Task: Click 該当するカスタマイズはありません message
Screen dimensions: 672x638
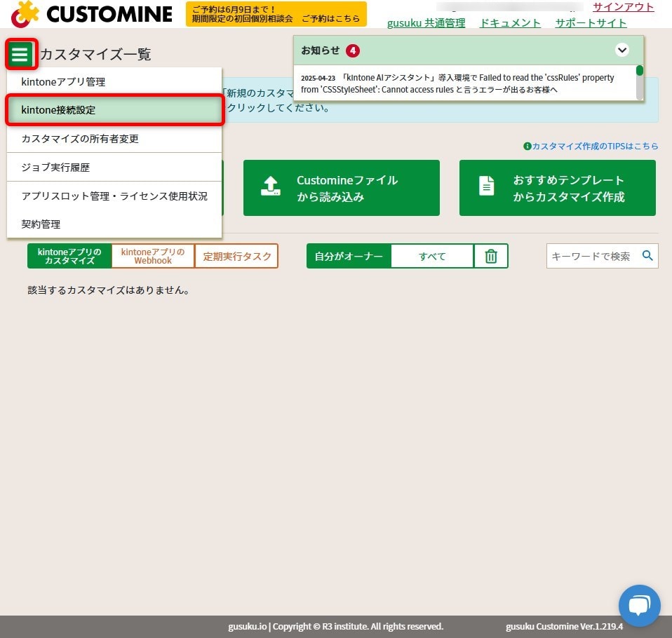Action: [x=109, y=290]
